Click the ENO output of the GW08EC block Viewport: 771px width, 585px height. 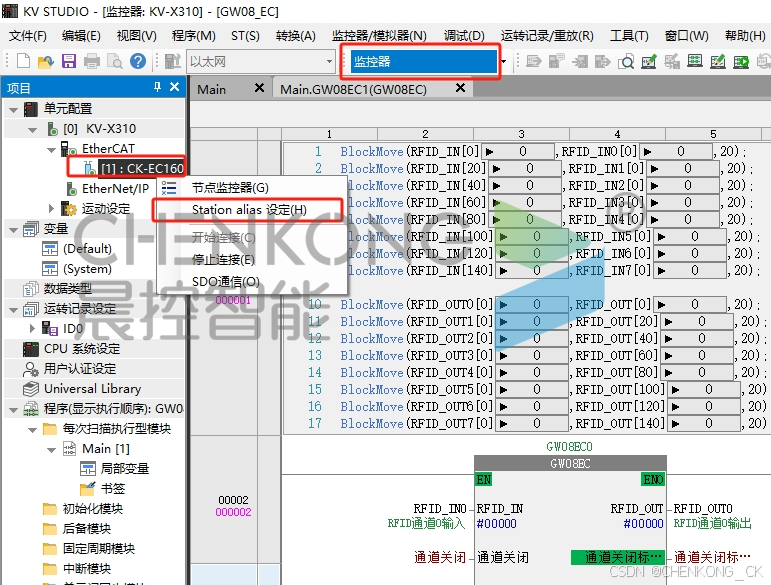pyautogui.click(x=653, y=479)
